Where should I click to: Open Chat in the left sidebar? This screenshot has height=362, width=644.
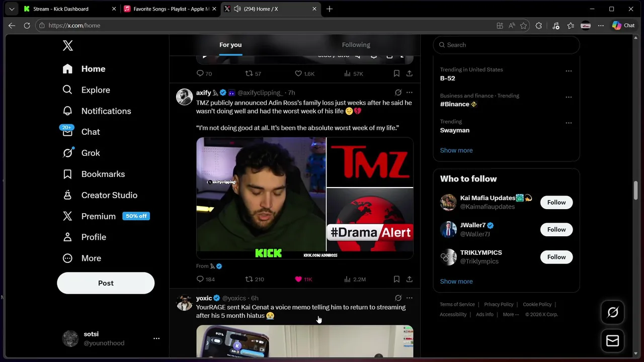pos(81,132)
